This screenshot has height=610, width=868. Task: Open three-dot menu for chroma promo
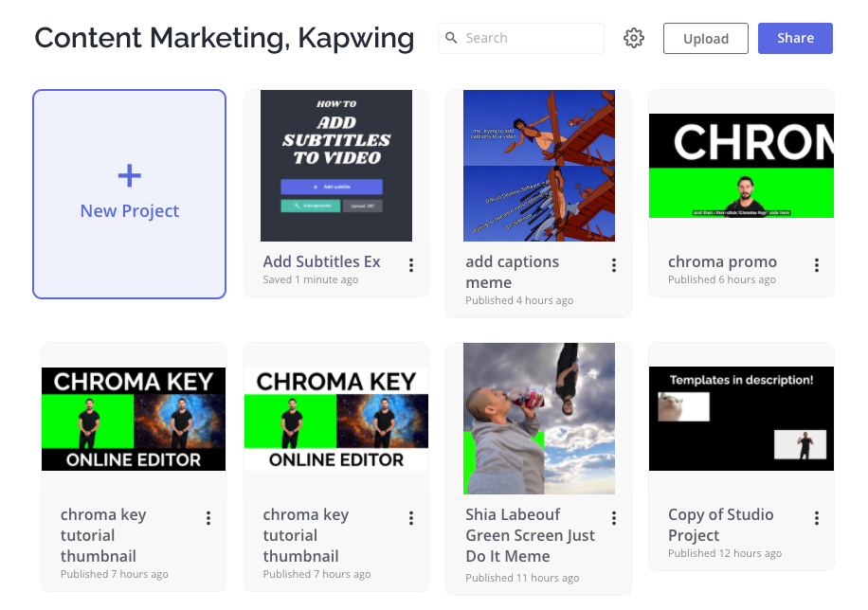pyautogui.click(x=817, y=265)
